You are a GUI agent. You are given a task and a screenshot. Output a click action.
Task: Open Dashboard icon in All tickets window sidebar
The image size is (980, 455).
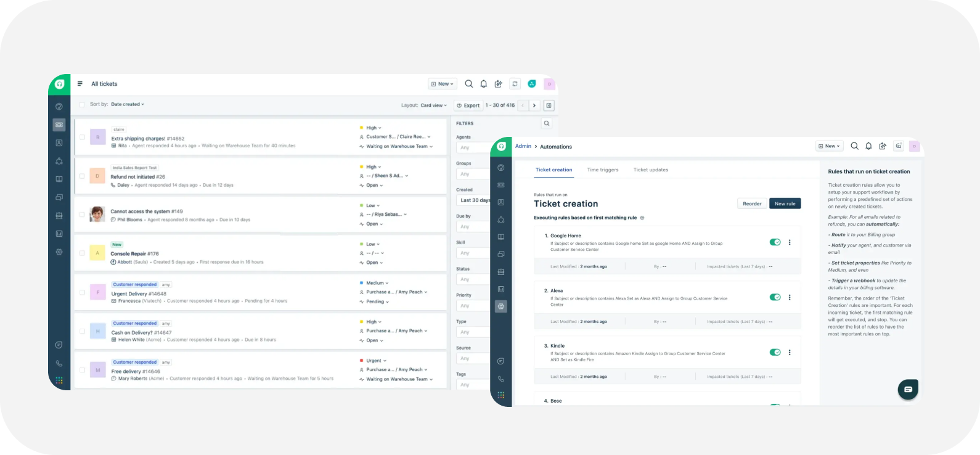[x=59, y=107]
